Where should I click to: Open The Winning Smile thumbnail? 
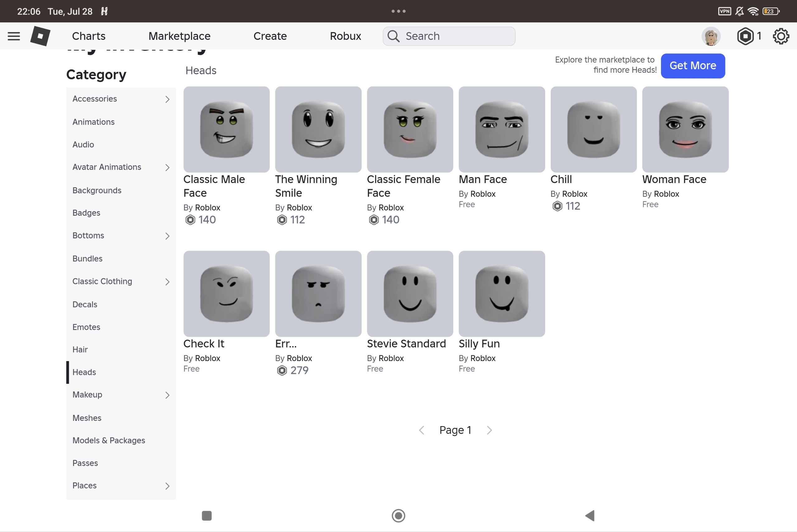(318, 129)
